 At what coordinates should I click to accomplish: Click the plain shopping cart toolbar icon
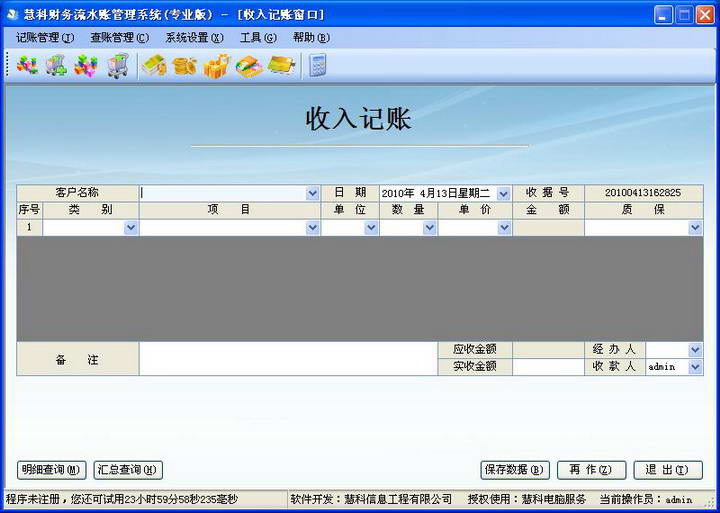(x=118, y=66)
